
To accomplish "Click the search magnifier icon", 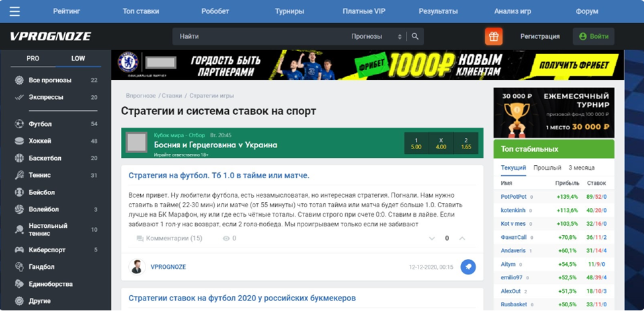I will (x=415, y=36).
